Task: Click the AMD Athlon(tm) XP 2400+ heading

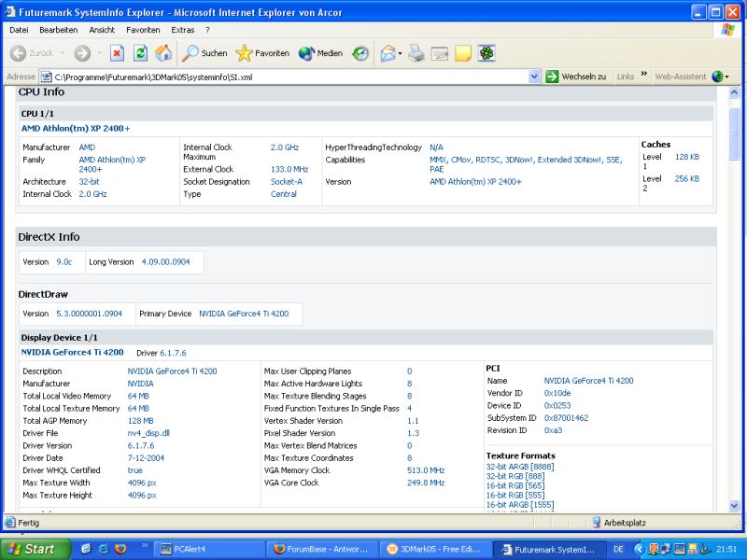Action: pyautogui.click(x=76, y=128)
